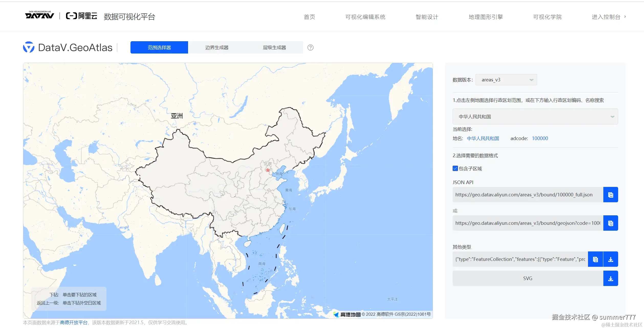Select the 范围选择器 tab
The width and height of the screenshot is (644, 329).
pos(159,48)
